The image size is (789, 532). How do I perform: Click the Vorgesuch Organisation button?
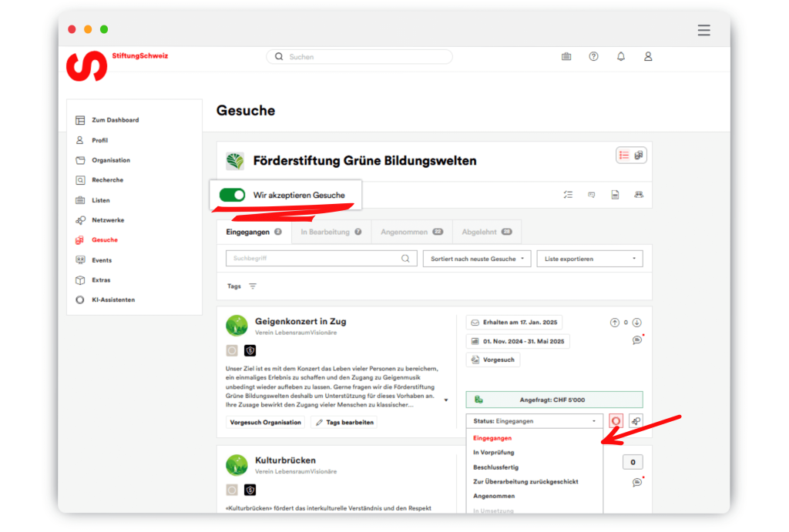pyautogui.click(x=266, y=423)
